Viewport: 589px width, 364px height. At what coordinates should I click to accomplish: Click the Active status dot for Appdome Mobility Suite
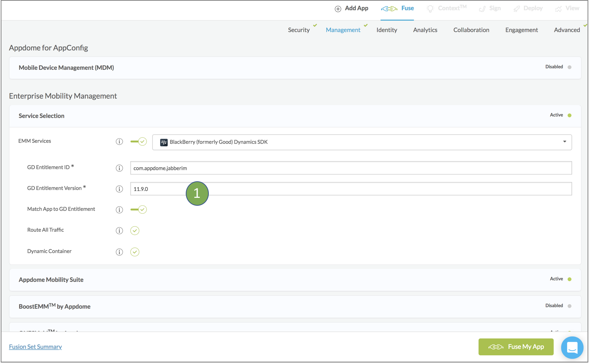tap(570, 279)
